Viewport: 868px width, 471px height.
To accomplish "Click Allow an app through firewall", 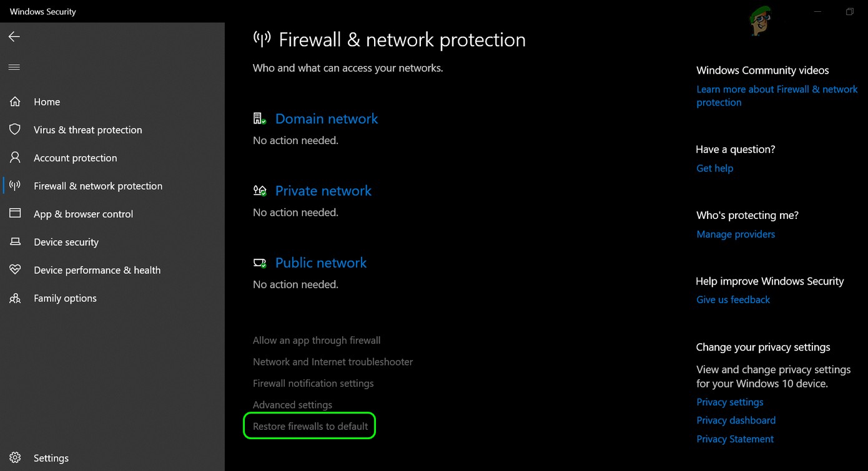I will coord(317,340).
